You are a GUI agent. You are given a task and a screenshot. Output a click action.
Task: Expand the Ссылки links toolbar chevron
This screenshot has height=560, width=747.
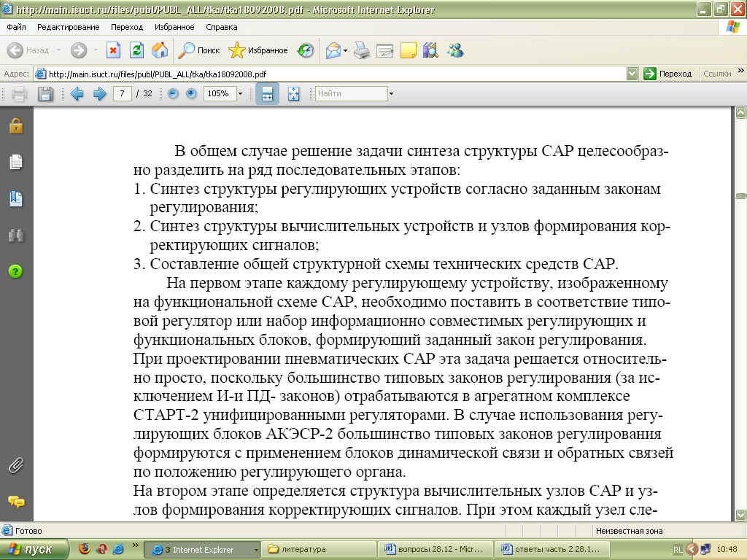point(741,71)
